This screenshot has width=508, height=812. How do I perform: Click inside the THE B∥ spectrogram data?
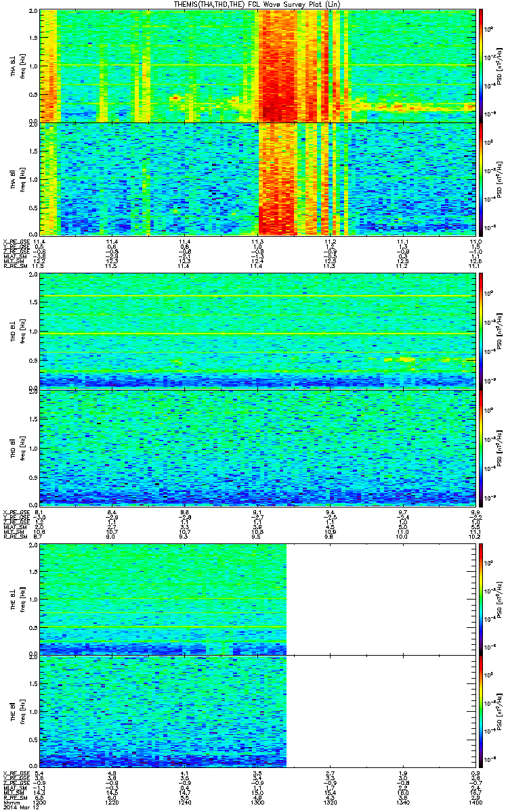point(163,712)
